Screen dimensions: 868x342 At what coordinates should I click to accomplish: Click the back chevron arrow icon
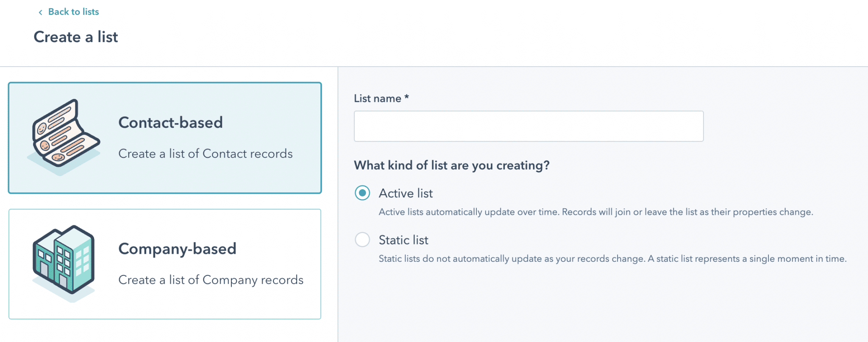tap(40, 12)
